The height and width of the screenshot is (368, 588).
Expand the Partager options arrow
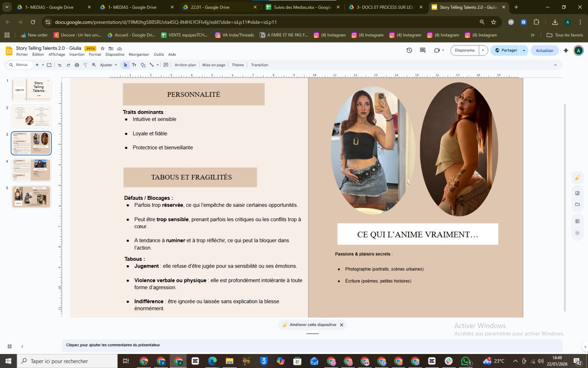point(524,50)
